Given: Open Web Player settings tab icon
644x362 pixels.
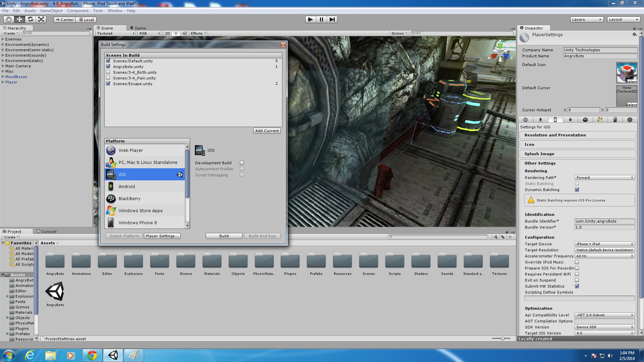Looking at the screenshot, I should pos(526,120).
